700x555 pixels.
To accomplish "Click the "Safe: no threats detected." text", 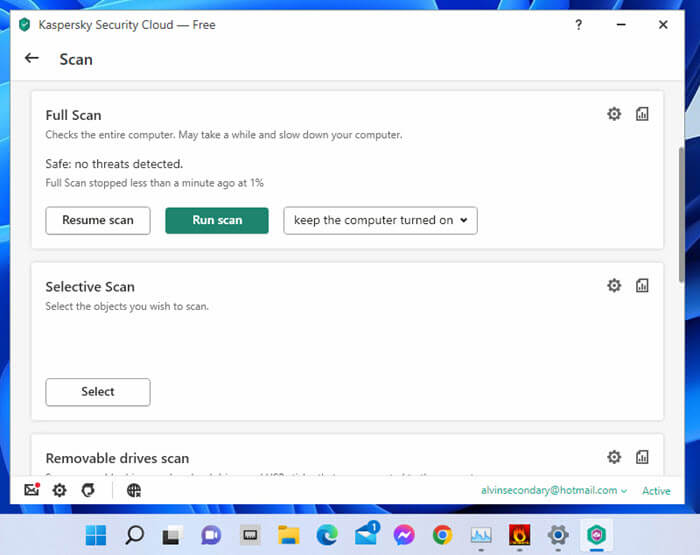I will (114, 164).
